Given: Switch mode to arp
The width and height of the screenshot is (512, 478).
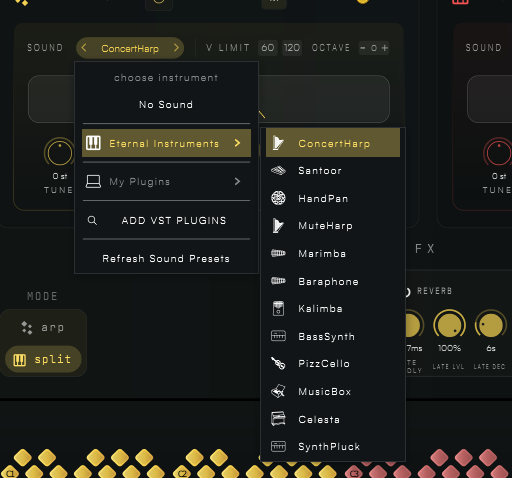Looking at the screenshot, I should (43, 327).
